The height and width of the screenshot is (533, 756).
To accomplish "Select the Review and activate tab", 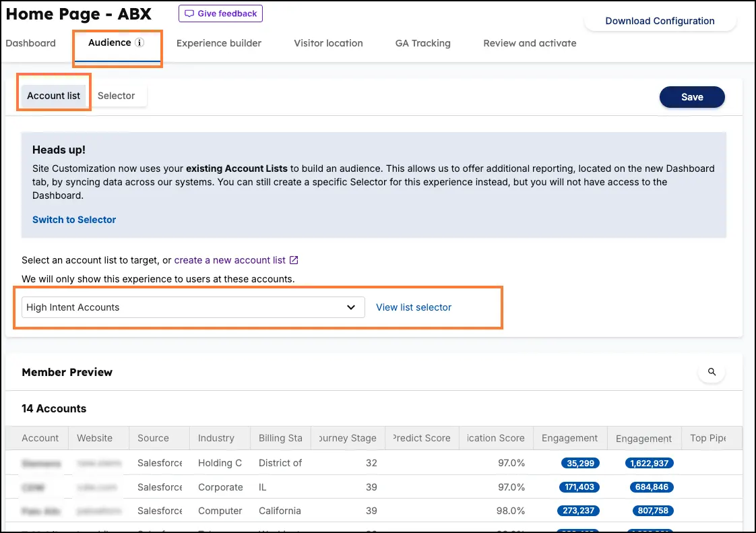I will click(530, 43).
